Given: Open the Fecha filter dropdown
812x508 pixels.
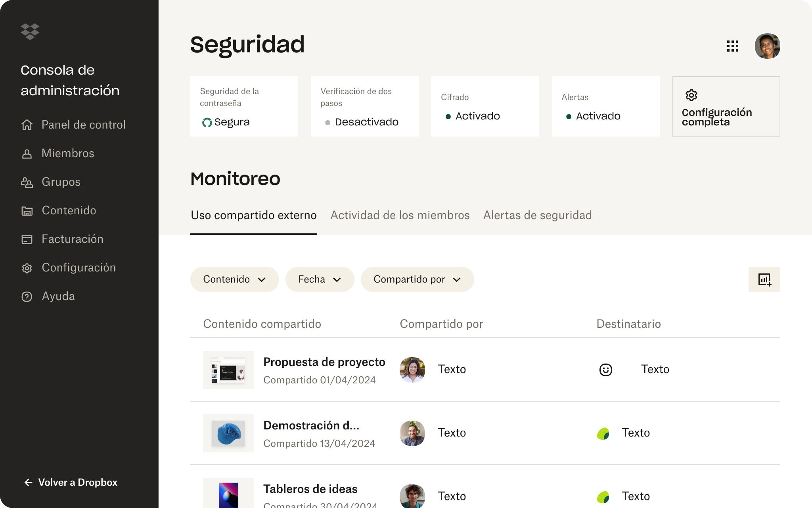Looking at the screenshot, I should [320, 279].
